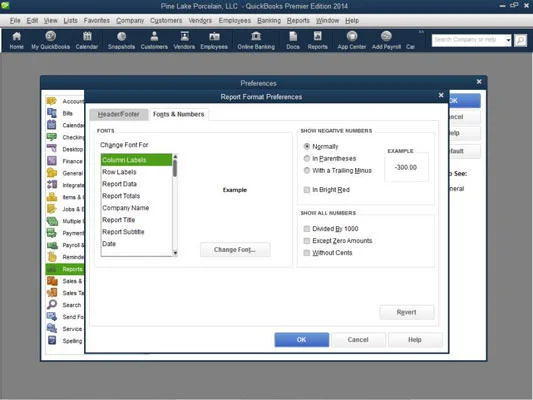The width and height of the screenshot is (533, 400).
Task: Close the Report Format Preferences dialog
Action: click(x=441, y=95)
